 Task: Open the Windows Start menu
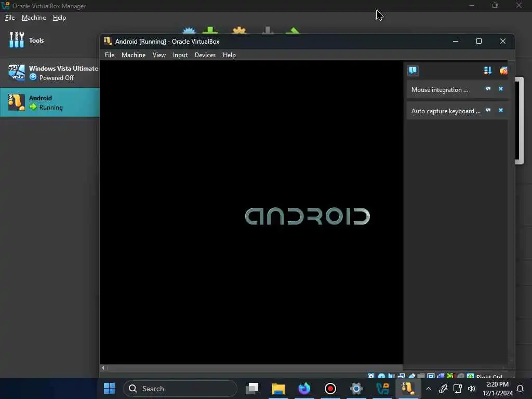(109, 389)
